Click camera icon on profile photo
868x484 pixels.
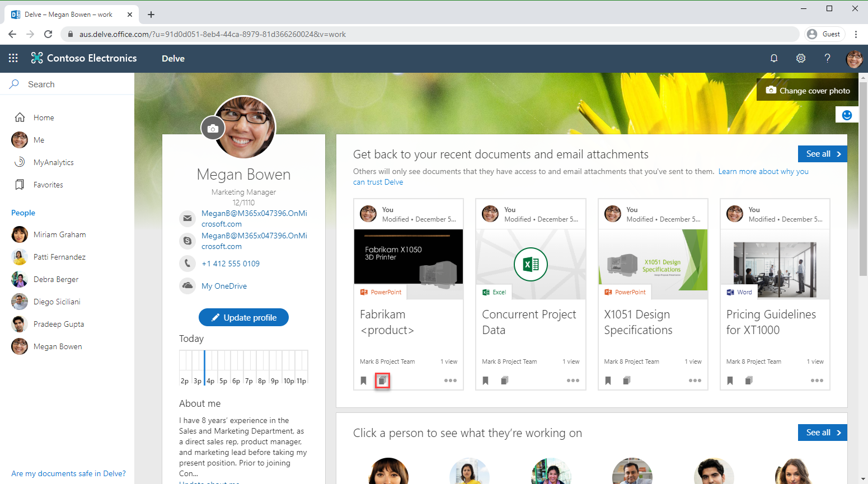213,129
